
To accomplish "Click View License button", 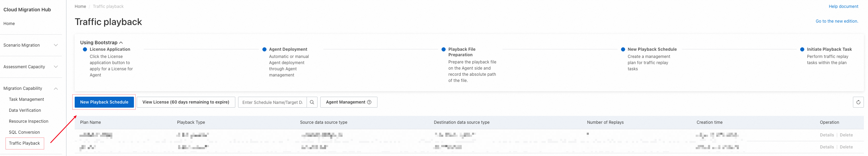I will 186,102.
